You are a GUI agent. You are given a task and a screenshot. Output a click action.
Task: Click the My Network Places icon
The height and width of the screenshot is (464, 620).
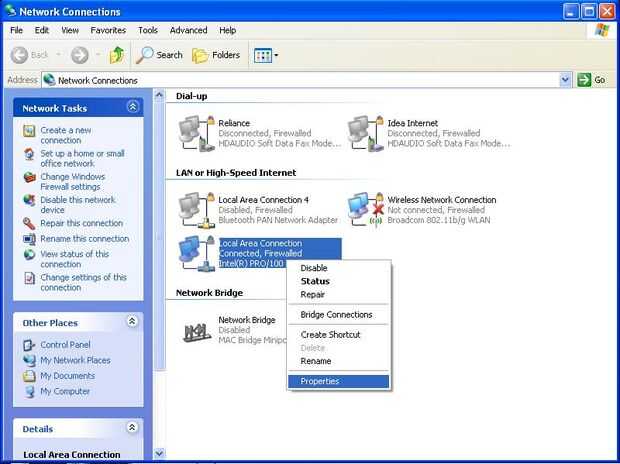point(29,360)
